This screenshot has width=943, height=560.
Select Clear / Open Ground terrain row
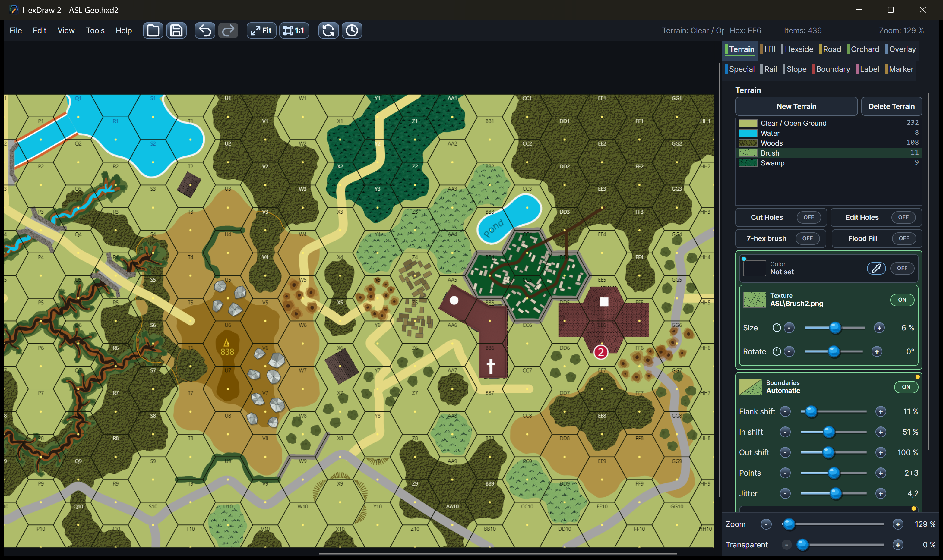[x=829, y=123]
